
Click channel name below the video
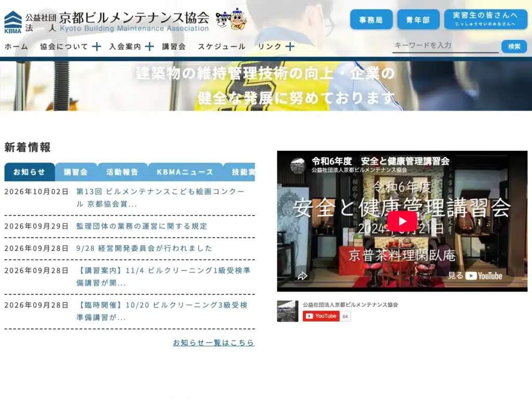[x=350, y=304]
